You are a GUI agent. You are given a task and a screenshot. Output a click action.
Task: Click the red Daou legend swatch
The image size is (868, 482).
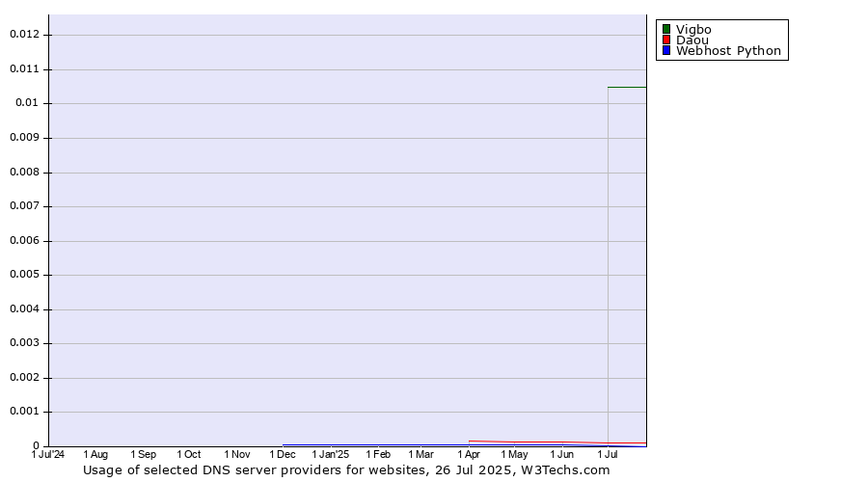(666, 40)
